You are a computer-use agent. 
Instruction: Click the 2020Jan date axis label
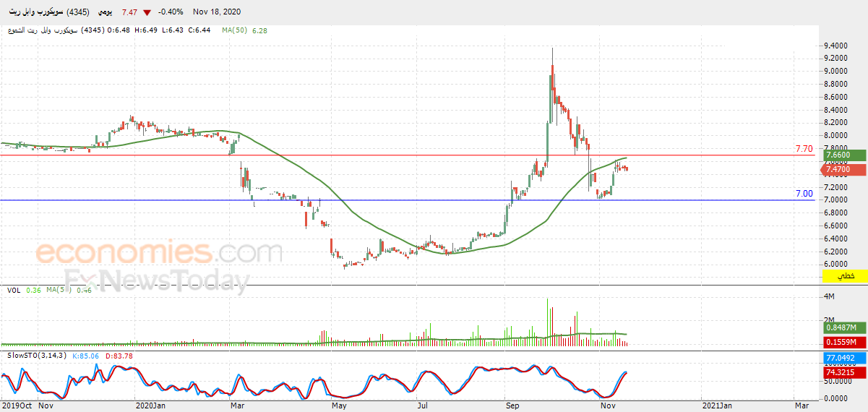151,405
